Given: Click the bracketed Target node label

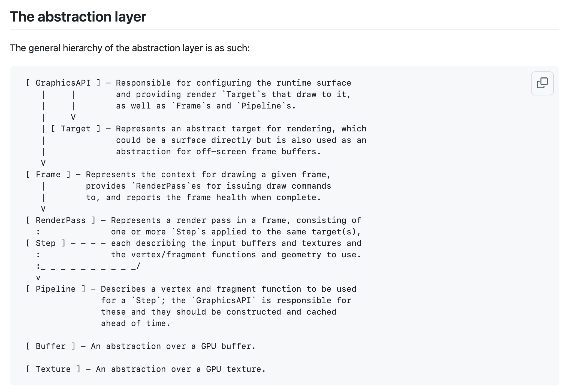Looking at the screenshot, I should coord(76,129).
